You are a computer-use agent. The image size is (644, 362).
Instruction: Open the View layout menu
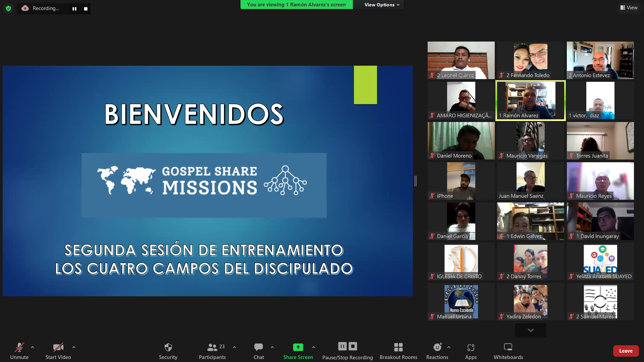click(629, 8)
